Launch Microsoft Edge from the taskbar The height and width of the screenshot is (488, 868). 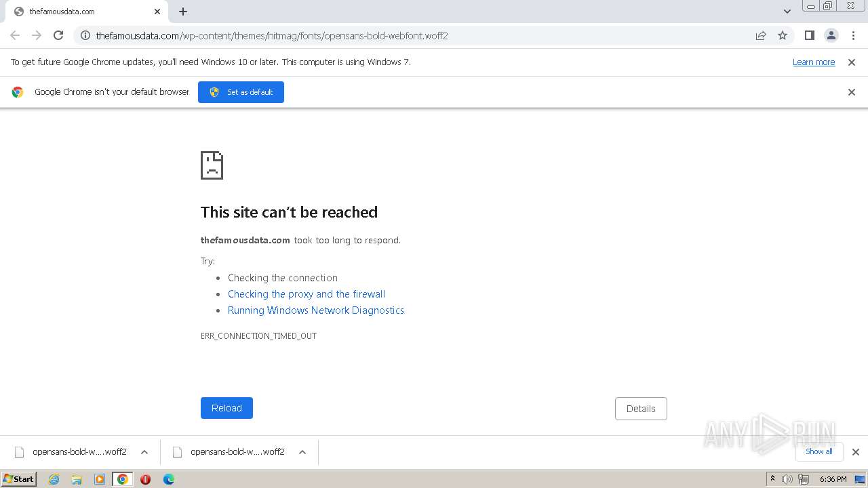(168, 479)
